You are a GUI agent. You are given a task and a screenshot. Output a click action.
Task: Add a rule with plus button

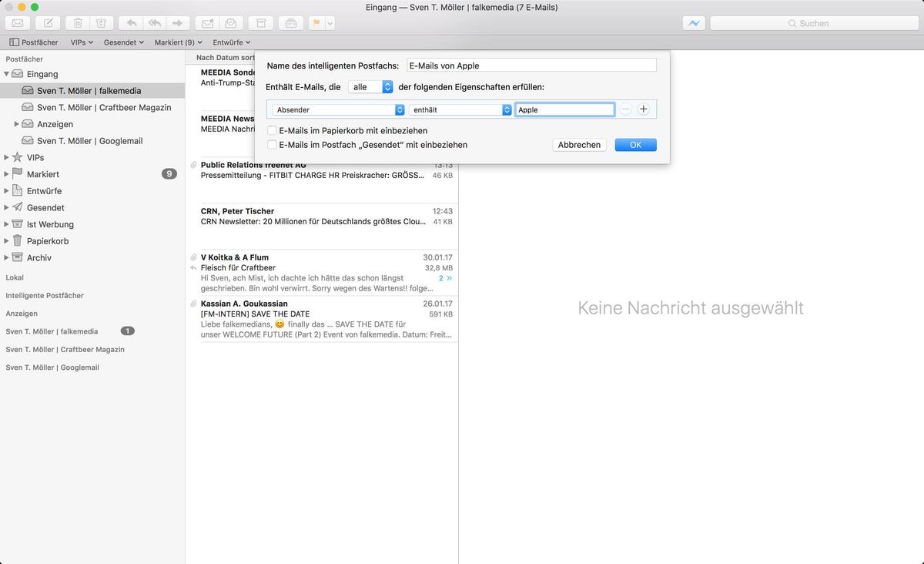click(x=644, y=109)
